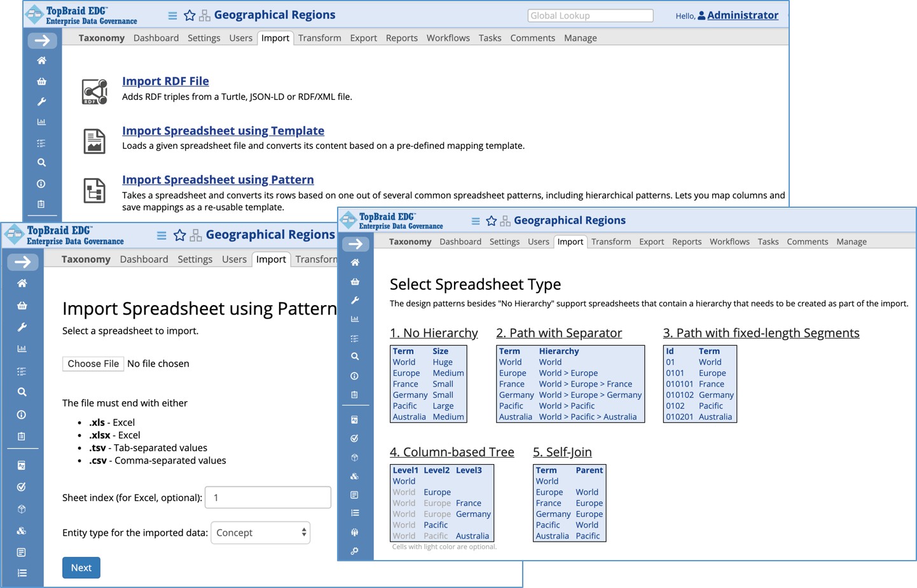
Task: Click into the Sheet index input field
Action: (268, 497)
